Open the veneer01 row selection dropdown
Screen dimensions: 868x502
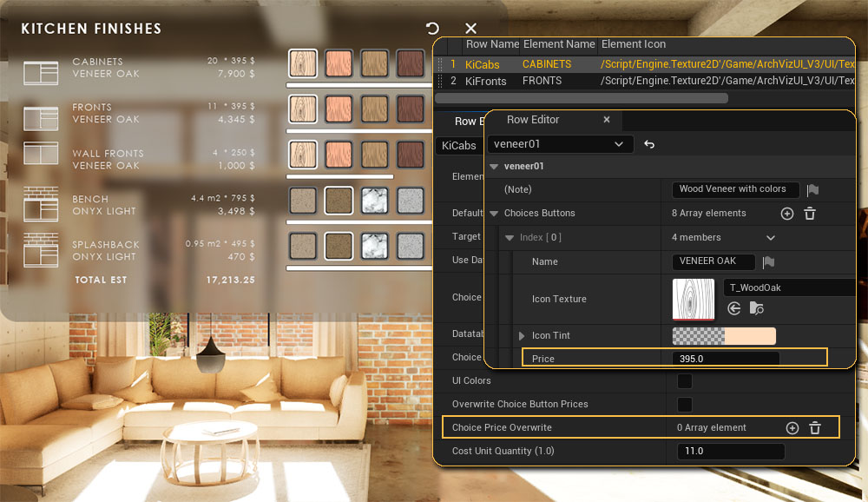tap(560, 144)
